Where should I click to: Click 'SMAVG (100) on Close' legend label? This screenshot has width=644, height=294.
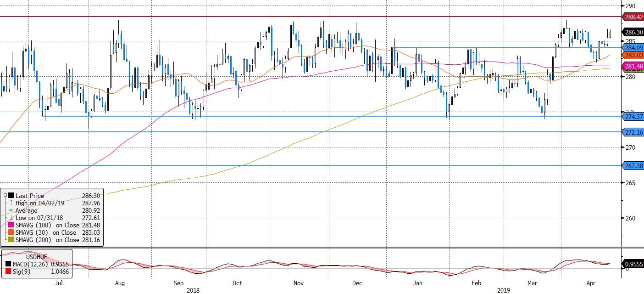47,225
